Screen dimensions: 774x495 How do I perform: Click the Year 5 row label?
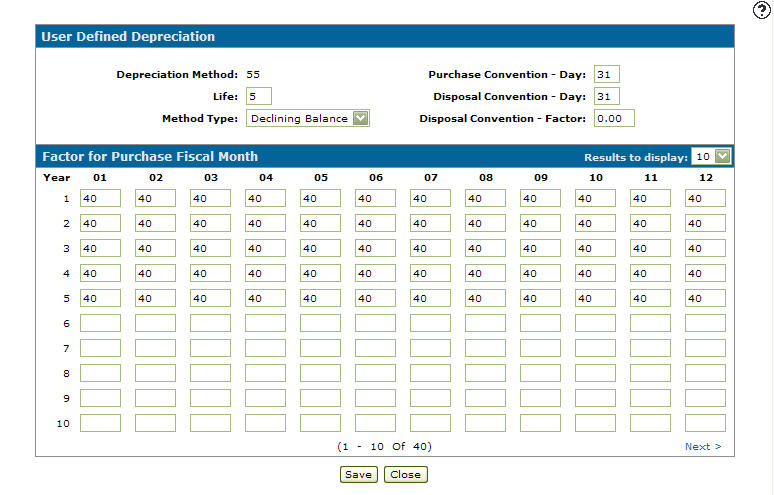66,299
